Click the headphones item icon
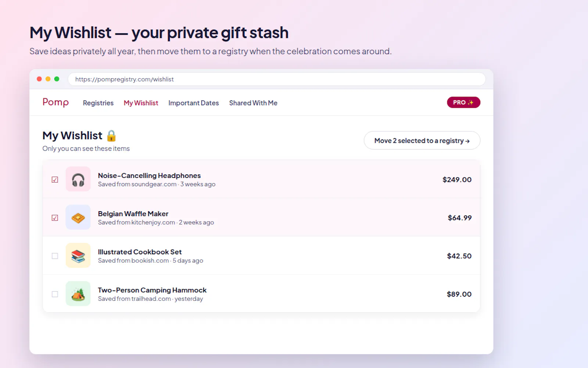 [78, 179]
